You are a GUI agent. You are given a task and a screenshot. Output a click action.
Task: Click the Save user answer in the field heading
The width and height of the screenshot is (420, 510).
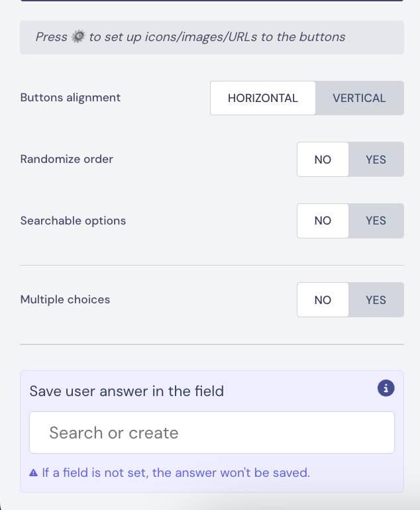[x=127, y=391]
